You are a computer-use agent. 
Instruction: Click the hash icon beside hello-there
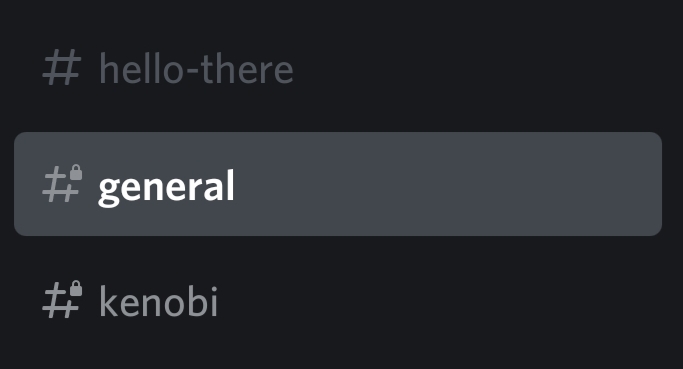(61, 67)
